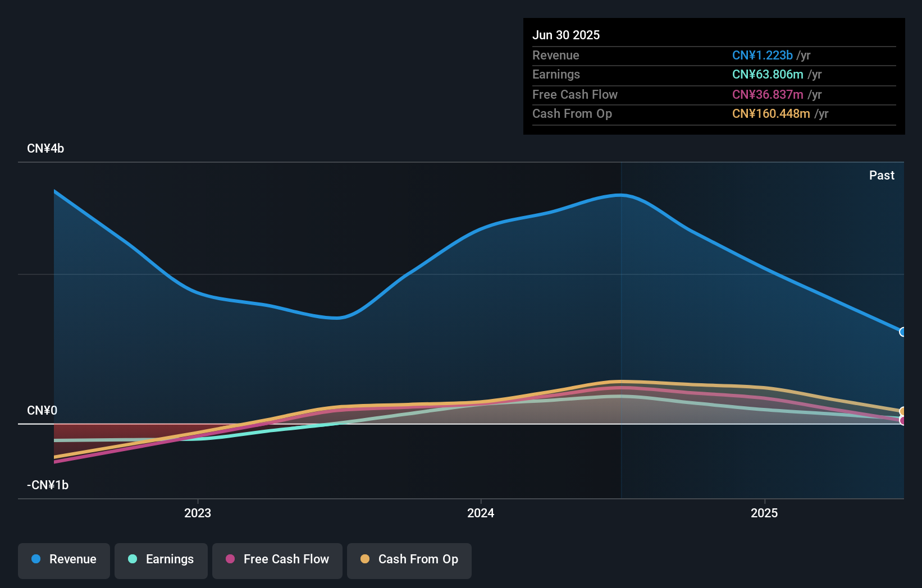Click the blue Revenue end-point marker

click(902, 332)
